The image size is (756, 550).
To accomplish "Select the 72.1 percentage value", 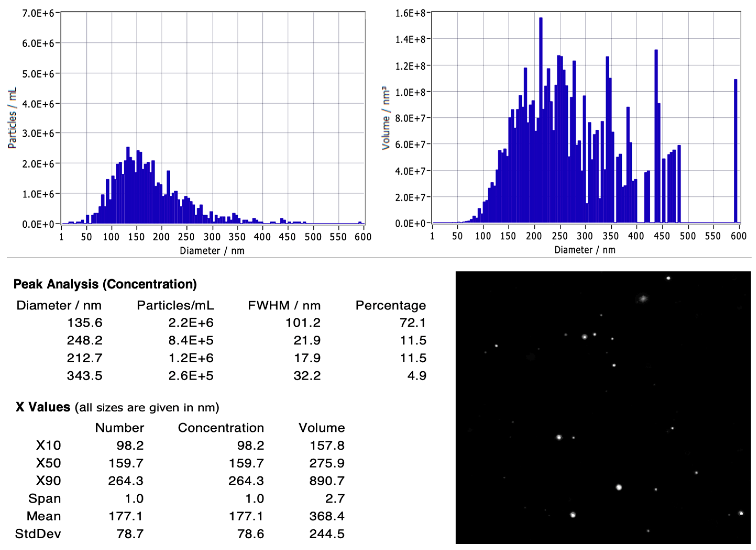I will tap(413, 322).
